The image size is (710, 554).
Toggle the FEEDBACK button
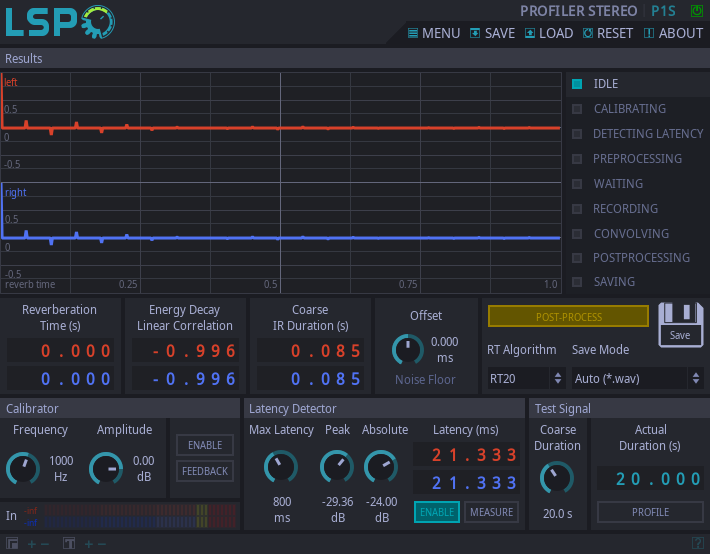(205, 471)
